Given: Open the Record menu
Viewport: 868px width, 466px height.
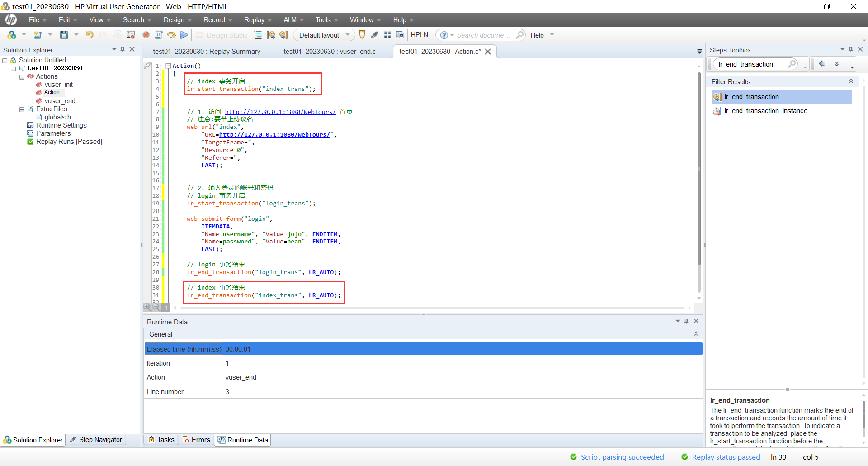Looking at the screenshot, I should pyautogui.click(x=217, y=20).
